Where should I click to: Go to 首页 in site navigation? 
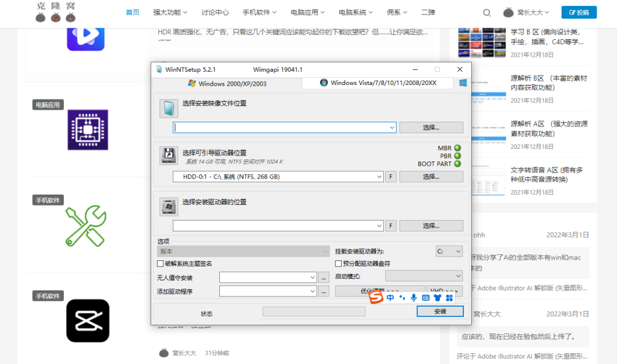coord(133,13)
